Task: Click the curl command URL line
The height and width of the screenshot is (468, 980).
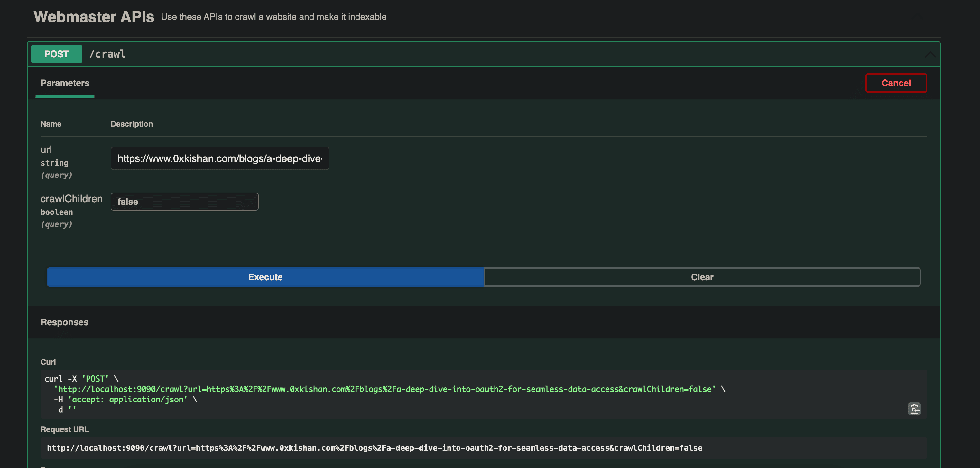Action: (x=390, y=389)
